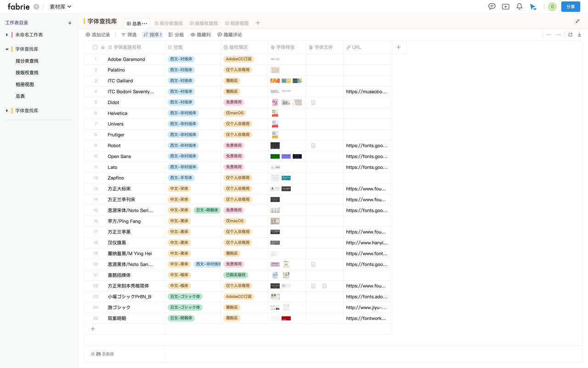Viewport: 588px width, 368px height.
Task: Open 字体样张 column header
Action: 283,47
